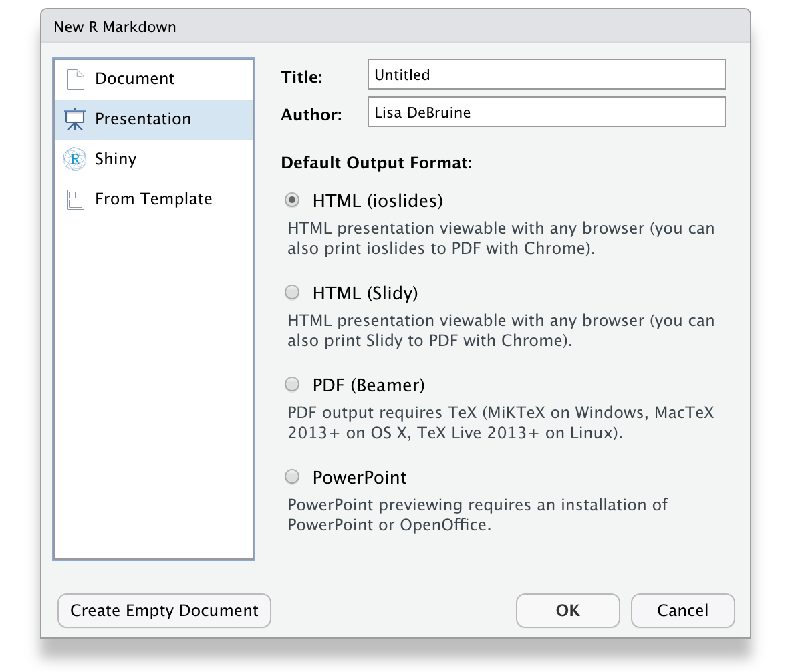The height and width of the screenshot is (672, 786).
Task: Select the HTML (ioslides) radio button
Action: [291, 200]
